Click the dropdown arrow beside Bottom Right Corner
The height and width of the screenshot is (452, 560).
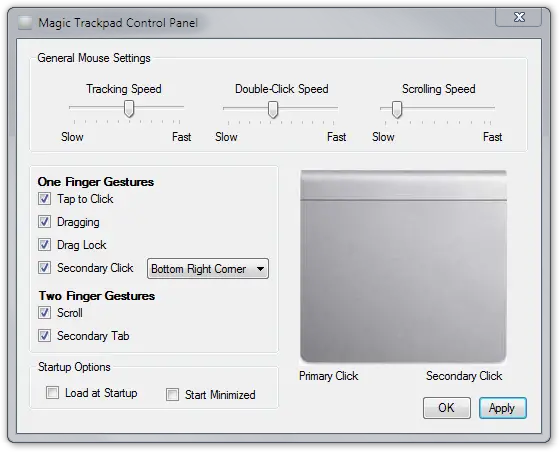point(260,268)
